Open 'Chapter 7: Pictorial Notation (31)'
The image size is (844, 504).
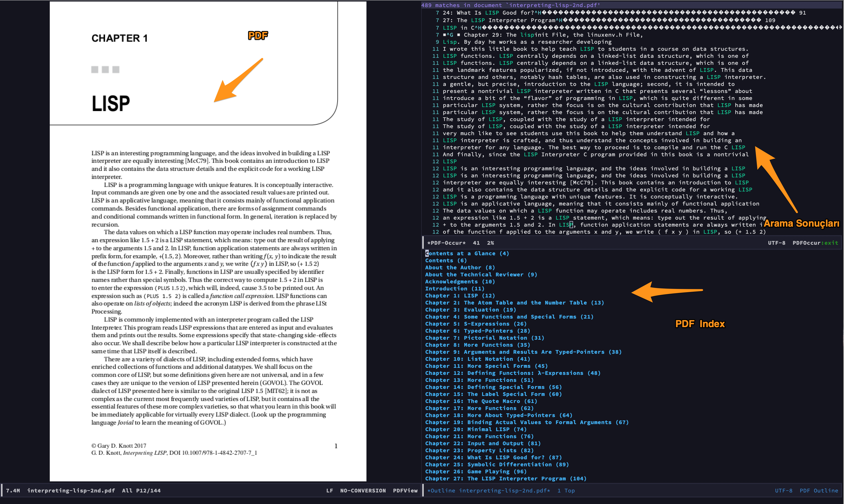point(485,338)
